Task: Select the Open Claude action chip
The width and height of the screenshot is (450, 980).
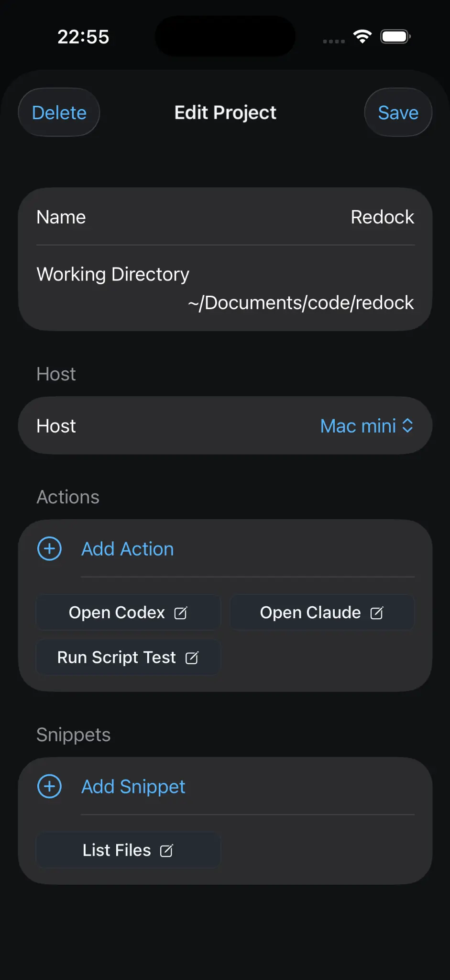Action: 322,612
